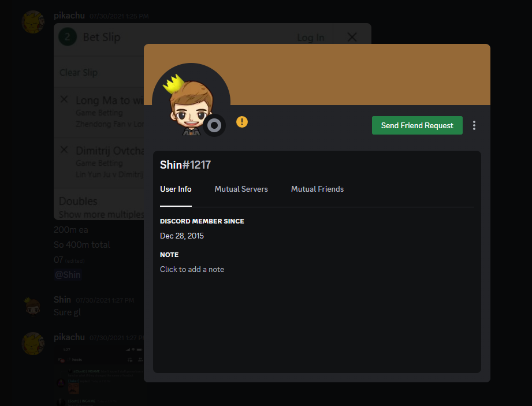
Task: Click the yellow exclamation badge icon
Action: point(242,122)
